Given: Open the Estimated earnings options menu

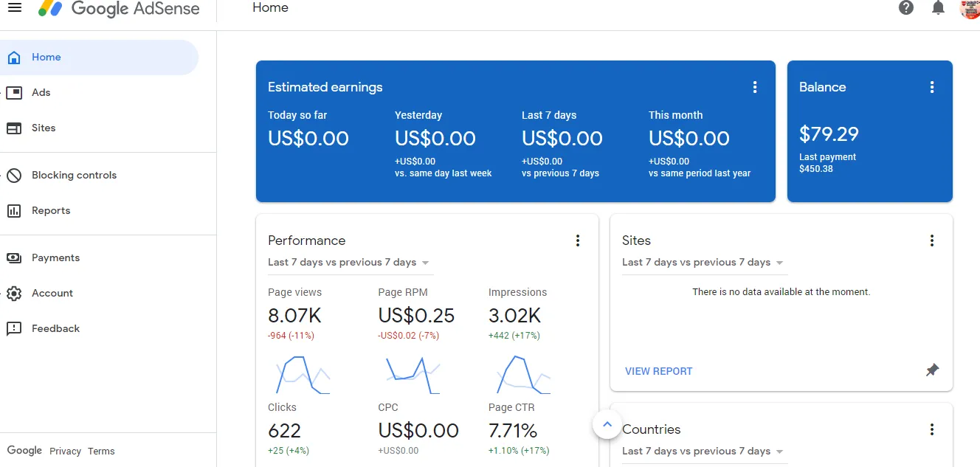Looking at the screenshot, I should 755,86.
